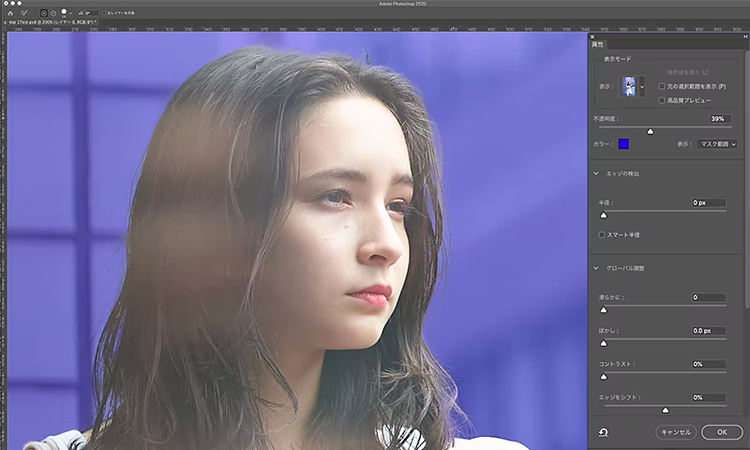Click the 不透明度 opacity slider handle
Screen dimensions: 750x450
pyautogui.click(x=650, y=132)
